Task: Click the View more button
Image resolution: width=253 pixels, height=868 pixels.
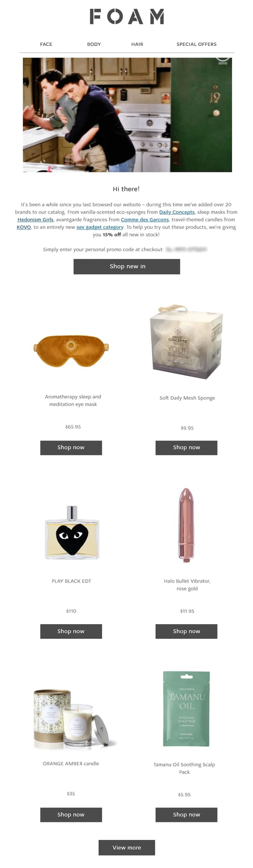Action: pyautogui.click(x=127, y=848)
